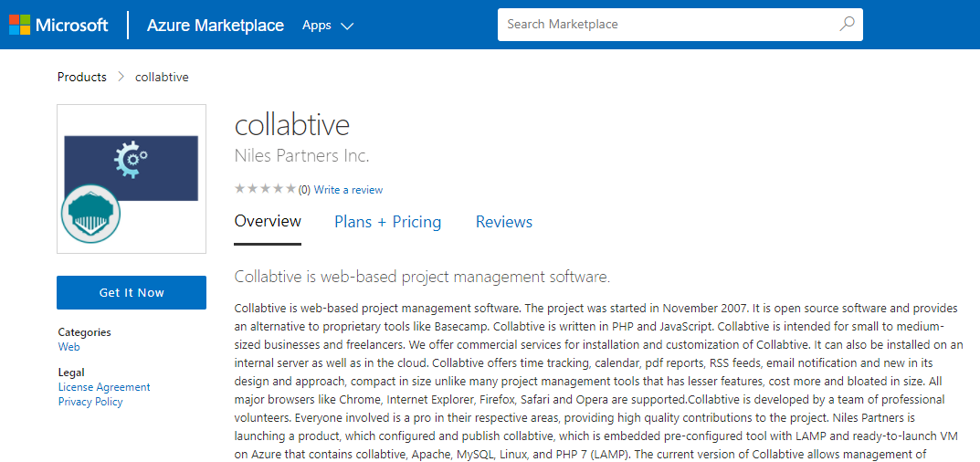Click the teal circular badge icon
Viewport: 980px width, 462px height.
coord(91,214)
